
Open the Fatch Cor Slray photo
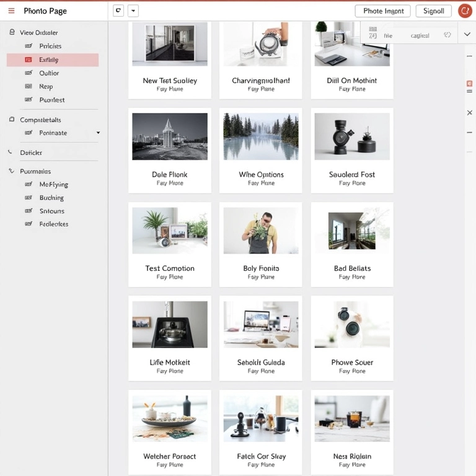pos(261,418)
